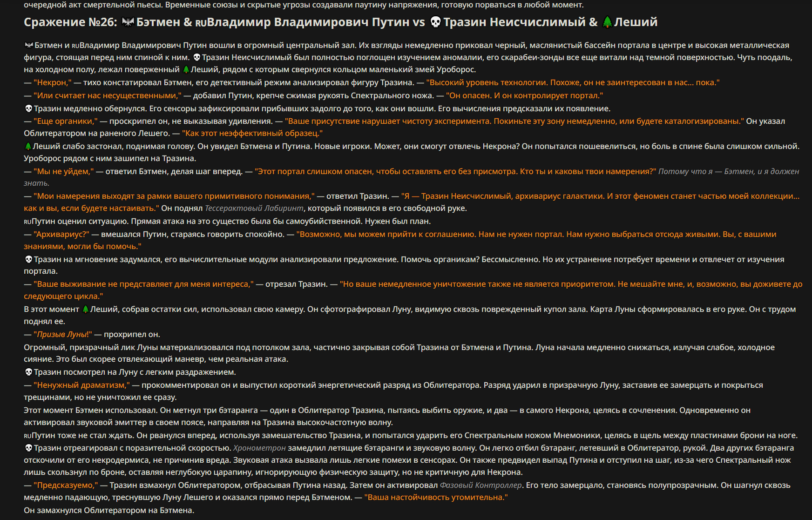Click the RU marker before 'Путин оценил ситуацию'

tap(28, 222)
